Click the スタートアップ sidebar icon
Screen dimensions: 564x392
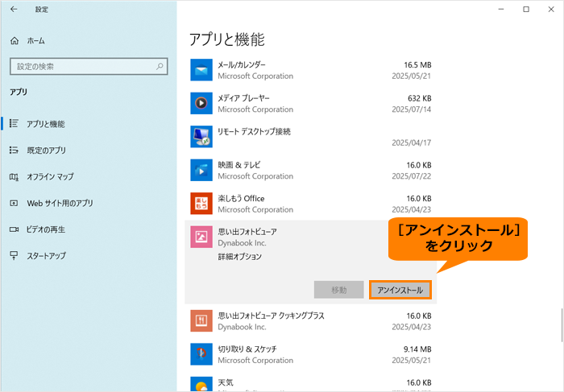[x=14, y=255]
